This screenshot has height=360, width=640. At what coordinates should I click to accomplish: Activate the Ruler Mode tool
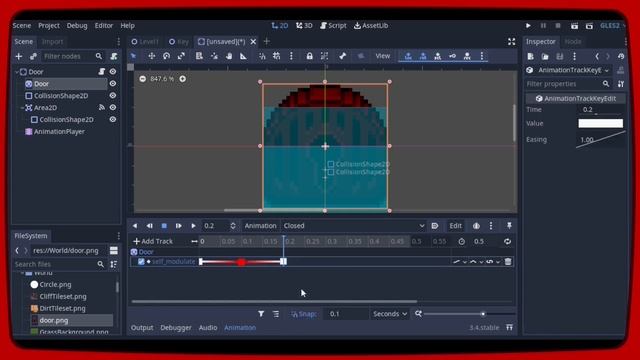coord(243,56)
